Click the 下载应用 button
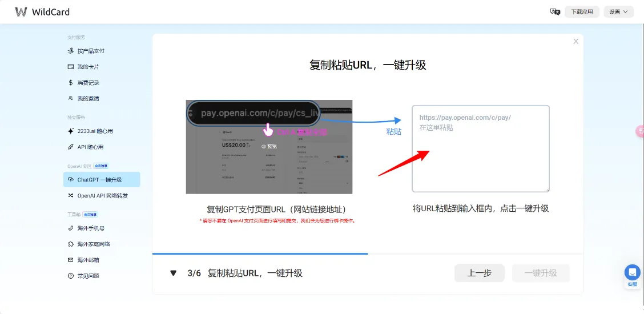Viewport: 644px width, 314px height. [x=582, y=12]
